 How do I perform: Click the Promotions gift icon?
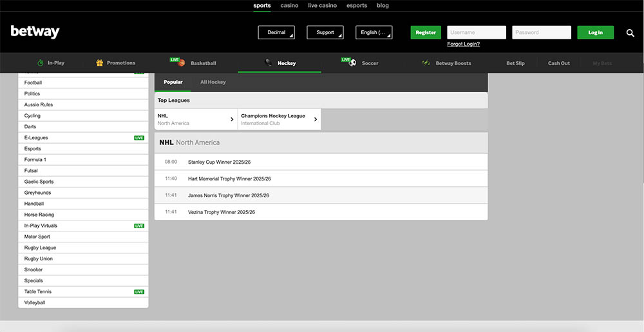point(99,63)
